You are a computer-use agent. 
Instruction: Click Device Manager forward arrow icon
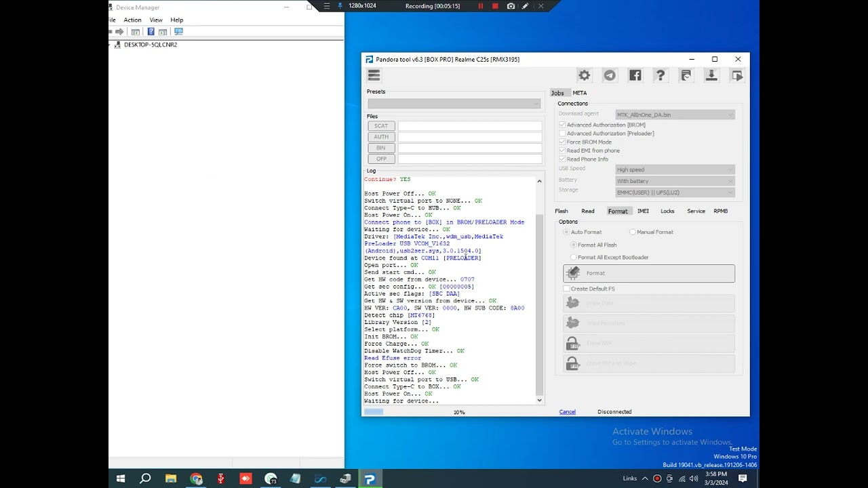(x=119, y=32)
